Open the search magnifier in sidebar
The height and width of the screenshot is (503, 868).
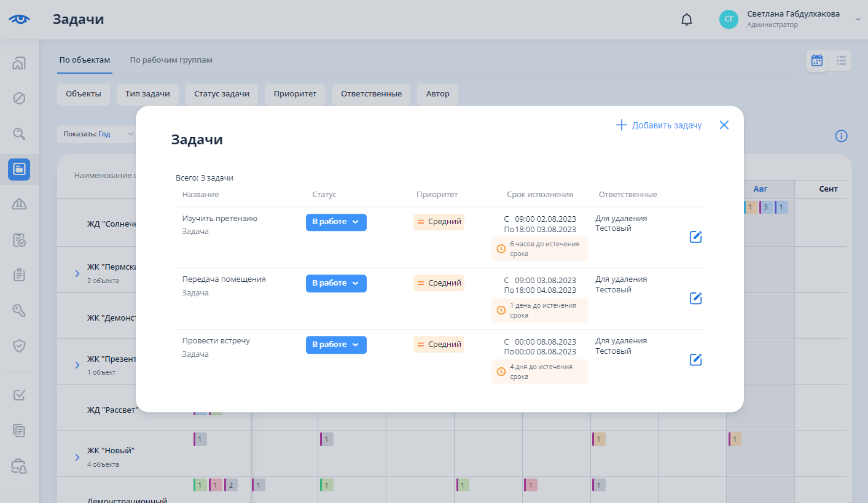tap(19, 133)
